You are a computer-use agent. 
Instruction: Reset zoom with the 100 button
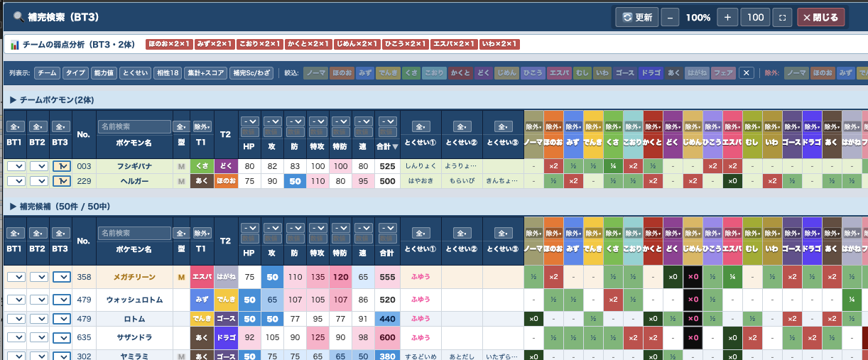(755, 18)
